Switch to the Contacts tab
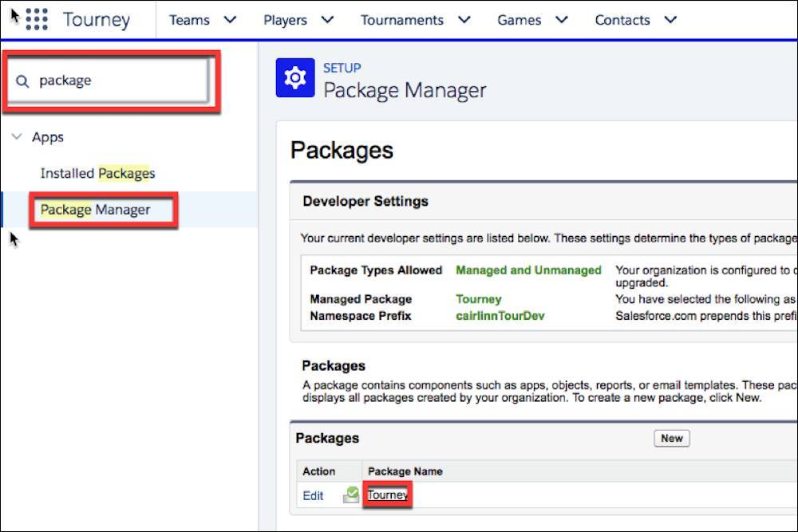Viewport: 798px width, 532px height. click(x=622, y=20)
